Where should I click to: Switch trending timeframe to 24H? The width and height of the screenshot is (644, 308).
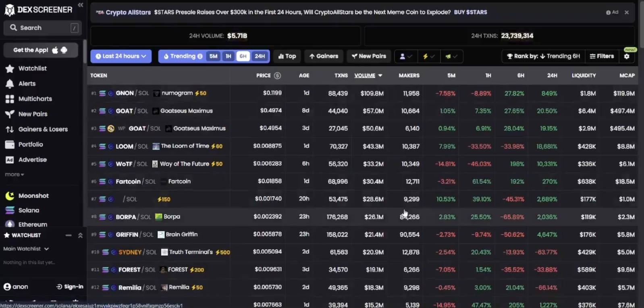[260, 56]
